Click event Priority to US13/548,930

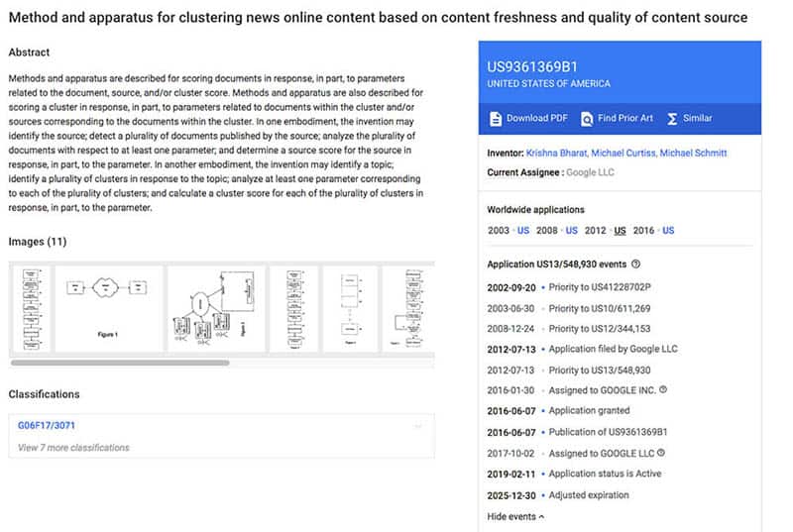point(600,370)
